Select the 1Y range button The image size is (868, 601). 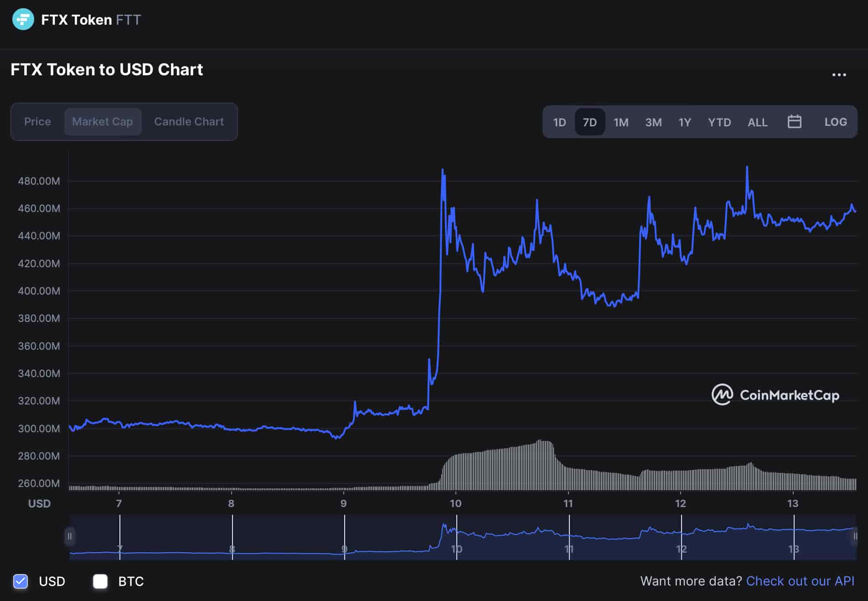point(684,122)
